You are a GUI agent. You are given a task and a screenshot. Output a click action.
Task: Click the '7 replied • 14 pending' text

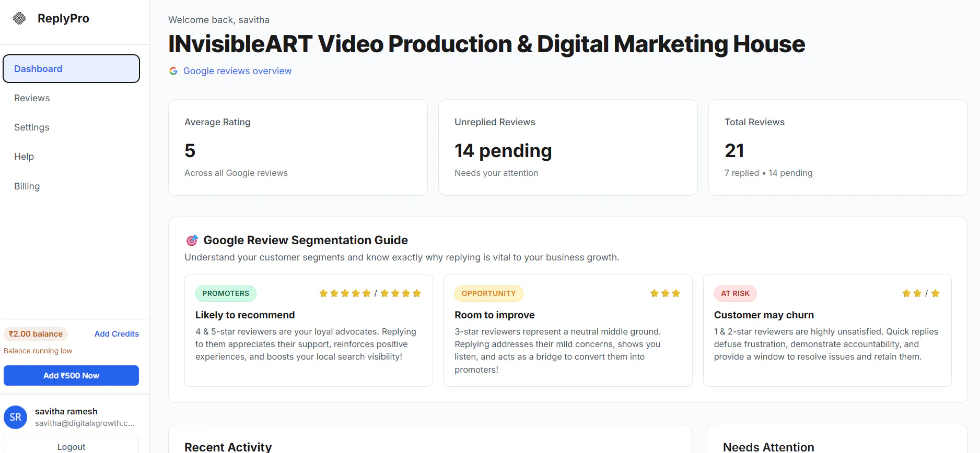[768, 173]
